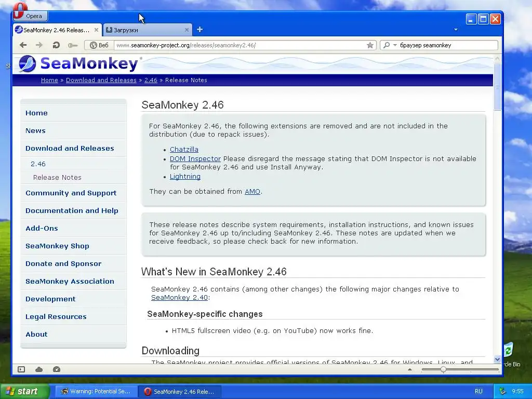Click the search magnifier icon
Viewport: 532px width, 399px height.
[x=387, y=45]
